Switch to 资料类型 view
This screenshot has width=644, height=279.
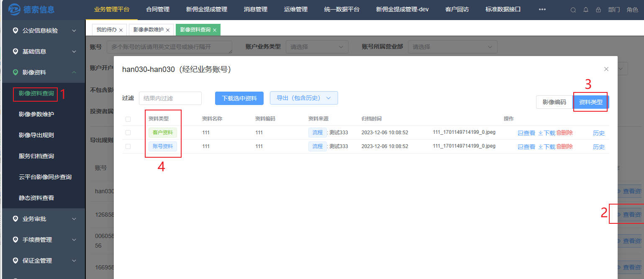point(590,102)
